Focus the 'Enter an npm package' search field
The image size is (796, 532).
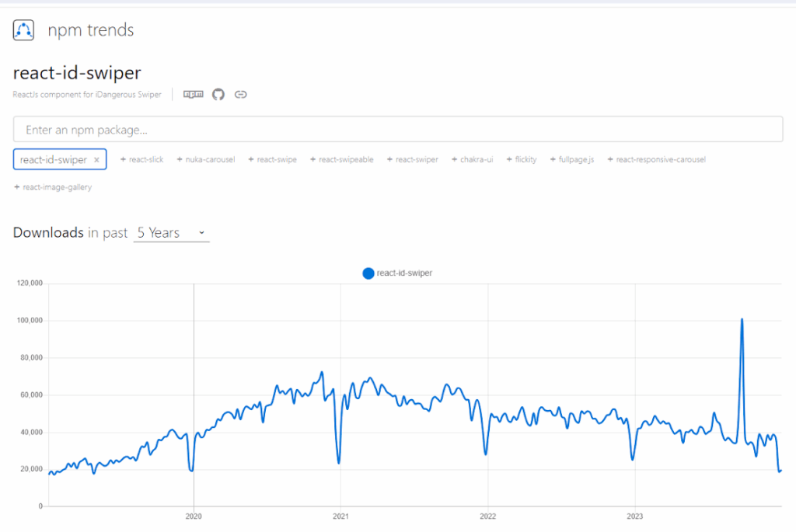coord(397,130)
